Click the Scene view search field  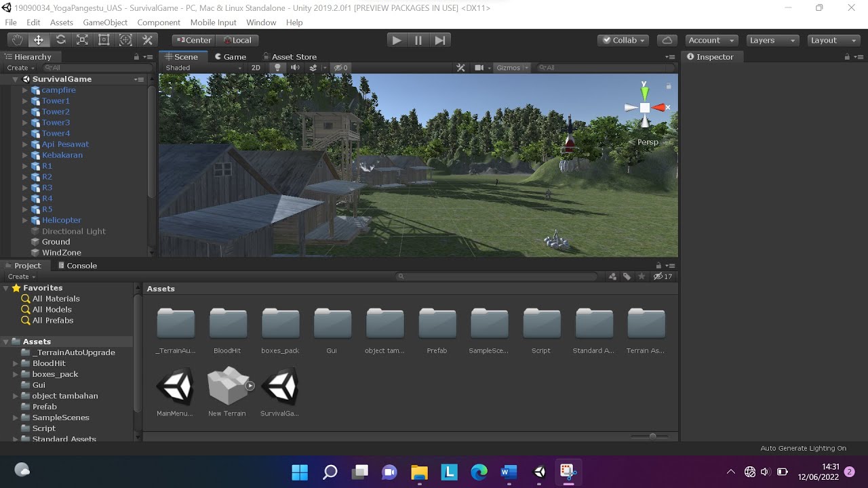(606, 68)
